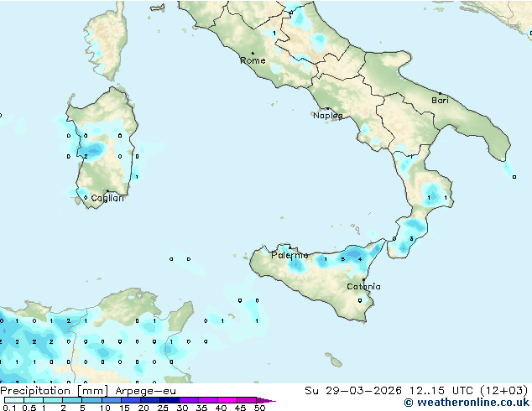Click the legend value '10'
Image resolution: width=532 pixels, height=411 pixels.
click(105, 408)
